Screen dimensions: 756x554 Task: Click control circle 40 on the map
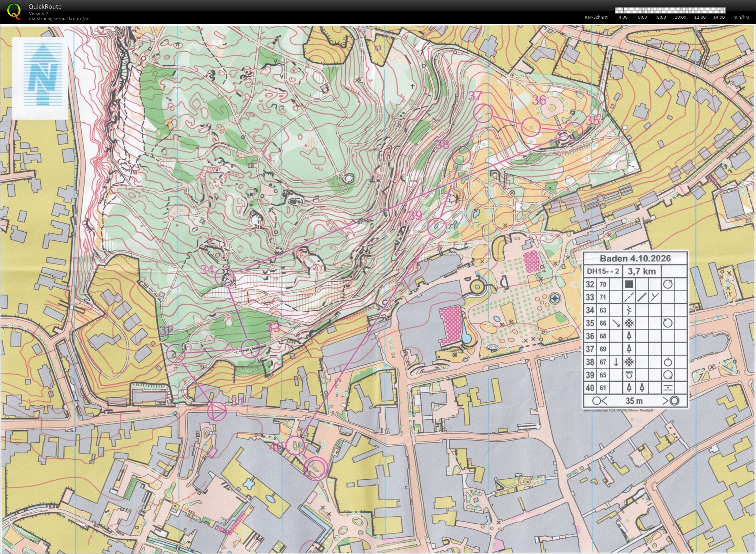(x=295, y=445)
